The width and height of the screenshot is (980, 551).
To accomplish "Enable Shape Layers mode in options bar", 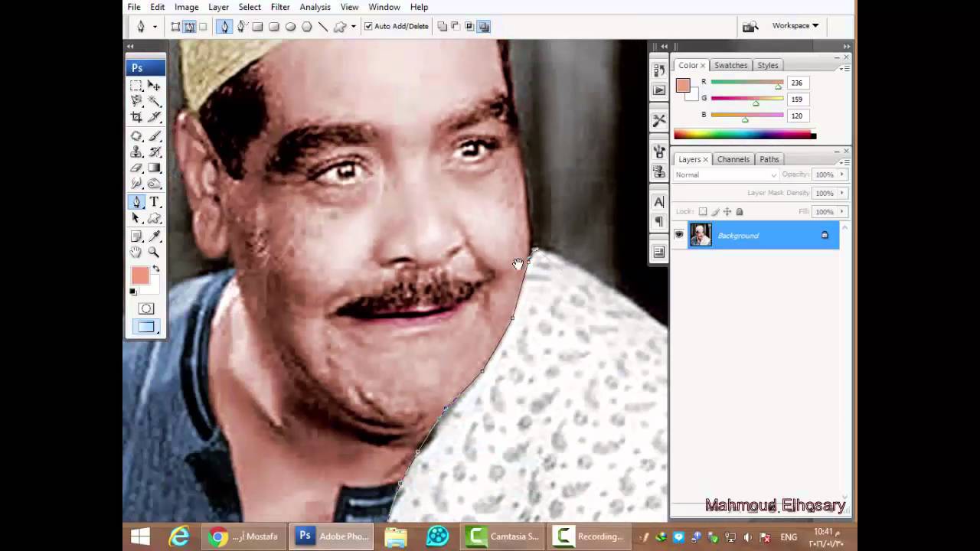I will 175,27.
